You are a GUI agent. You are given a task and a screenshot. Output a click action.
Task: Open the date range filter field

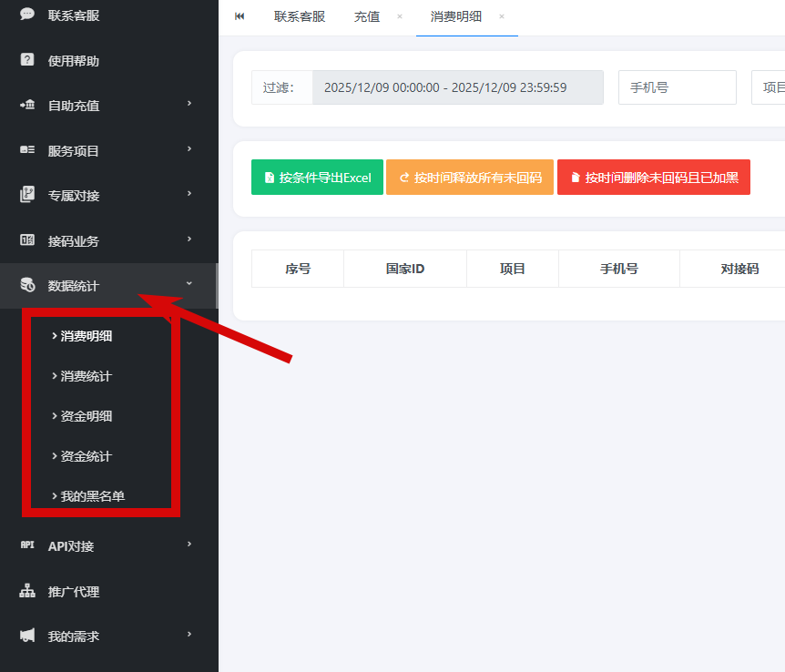point(457,87)
